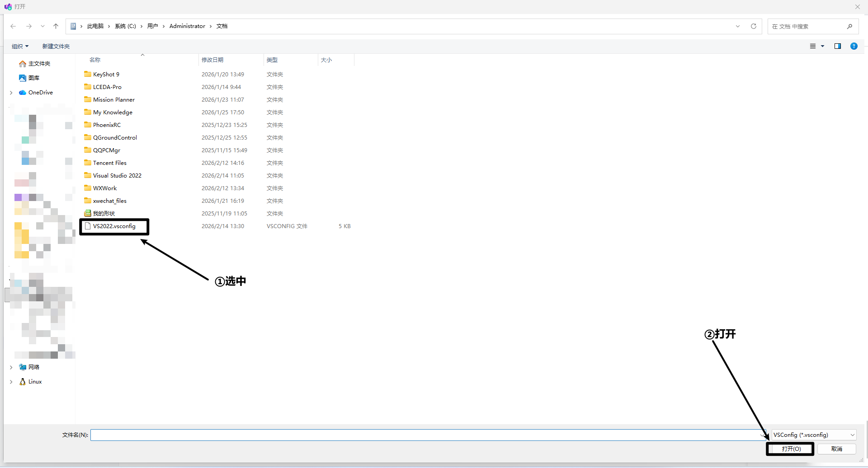Image resolution: width=868 pixels, height=468 pixels.
Task: Open the recent locations dropdown arrow
Action: 42,26
